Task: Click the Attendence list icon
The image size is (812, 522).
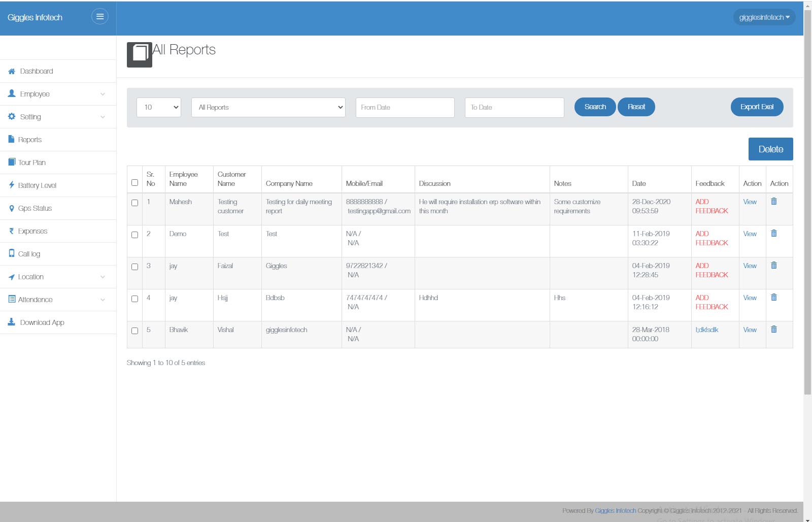Action: (x=12, y=299)
